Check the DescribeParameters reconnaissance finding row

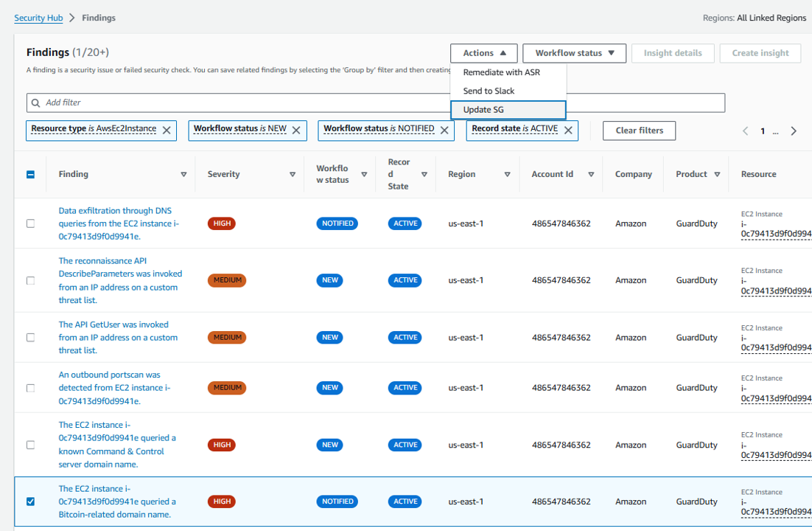30,280
